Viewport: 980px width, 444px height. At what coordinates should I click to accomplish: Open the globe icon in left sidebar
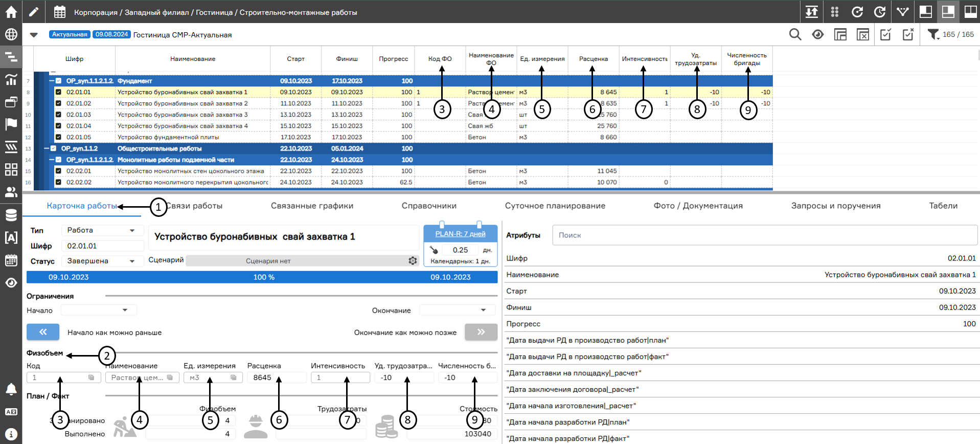coord(11,34)
